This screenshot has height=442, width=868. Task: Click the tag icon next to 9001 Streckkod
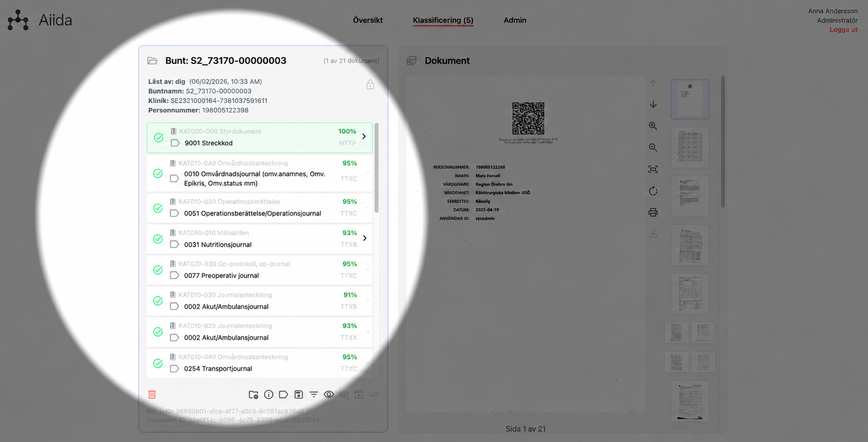click(175, 143)
